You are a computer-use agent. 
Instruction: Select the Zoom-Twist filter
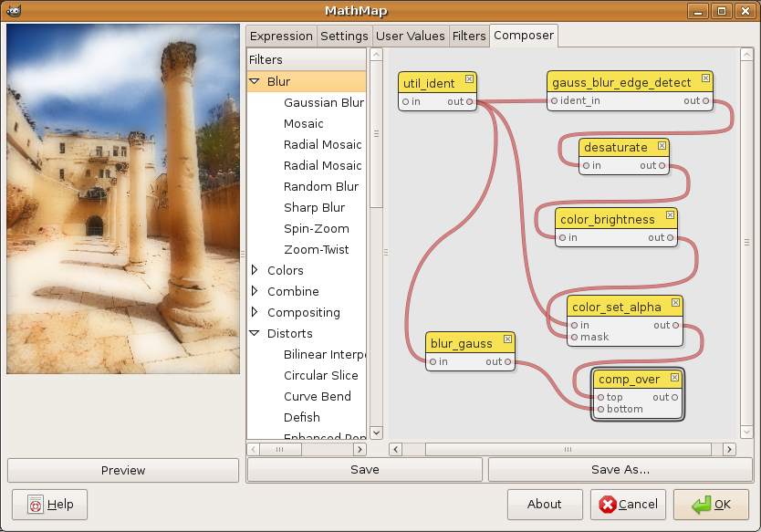[316, 249]
